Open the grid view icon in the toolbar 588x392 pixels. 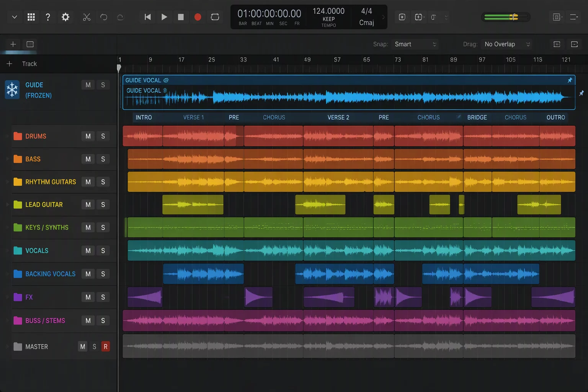[31, 17]
